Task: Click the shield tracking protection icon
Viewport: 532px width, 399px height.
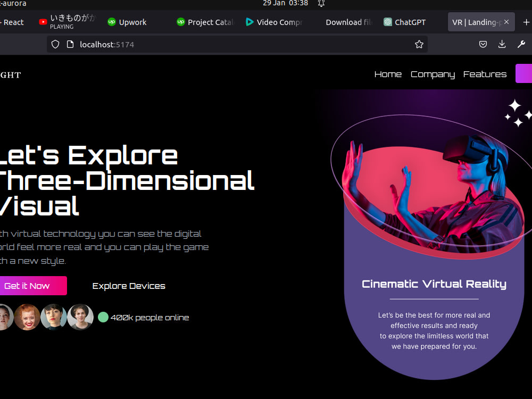Action: click(55, 45)
